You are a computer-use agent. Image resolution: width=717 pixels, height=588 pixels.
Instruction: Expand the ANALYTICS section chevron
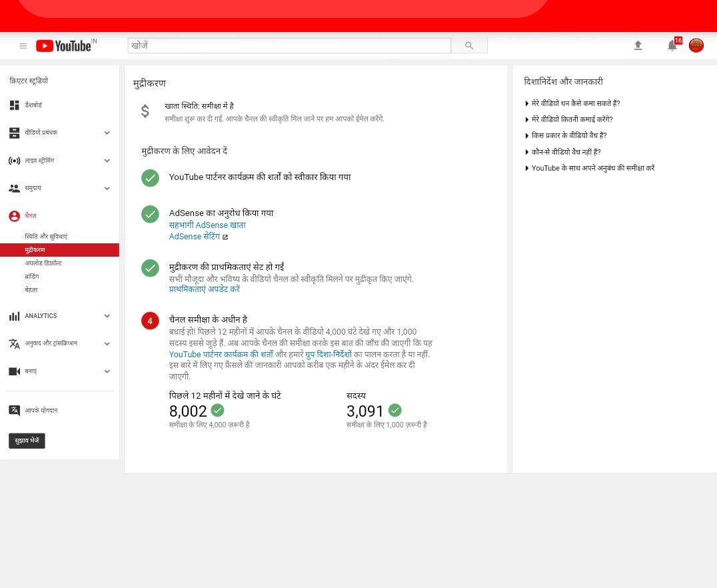(x=107, y=316)
